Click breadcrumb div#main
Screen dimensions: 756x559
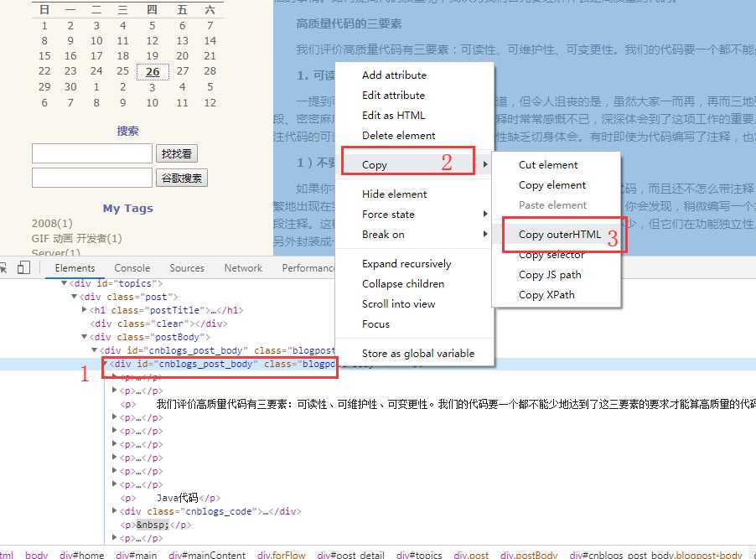tap(136, 555)
